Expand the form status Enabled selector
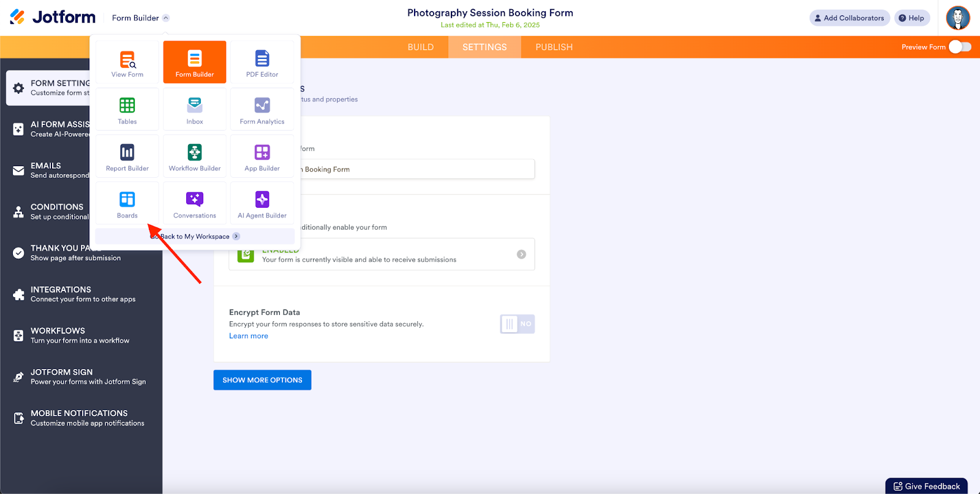 pos(521,254)
